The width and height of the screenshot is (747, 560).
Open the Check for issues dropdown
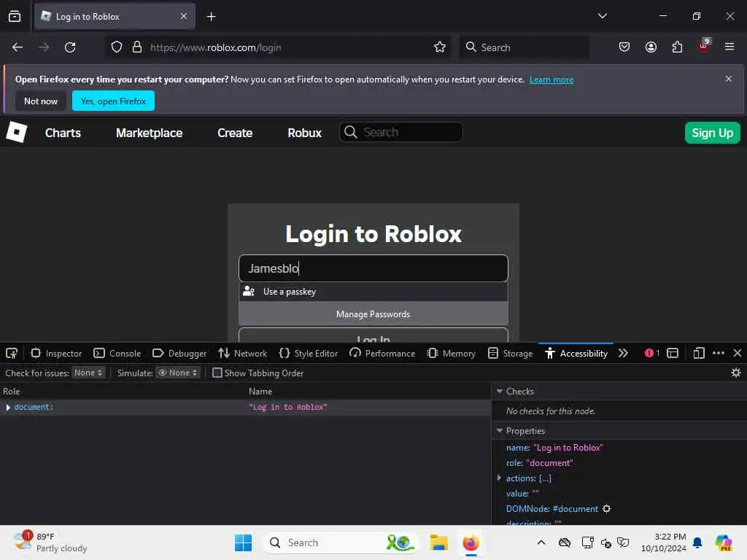tap(88, 373)
